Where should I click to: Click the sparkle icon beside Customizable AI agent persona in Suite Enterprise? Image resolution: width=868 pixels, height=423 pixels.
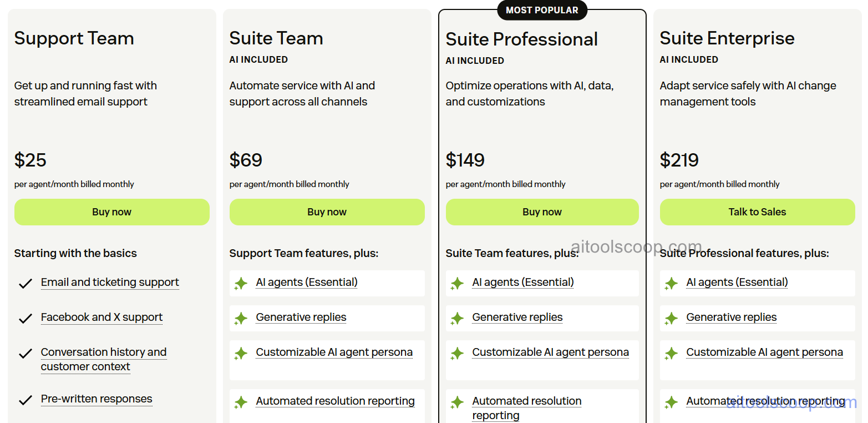click(671, 353)
